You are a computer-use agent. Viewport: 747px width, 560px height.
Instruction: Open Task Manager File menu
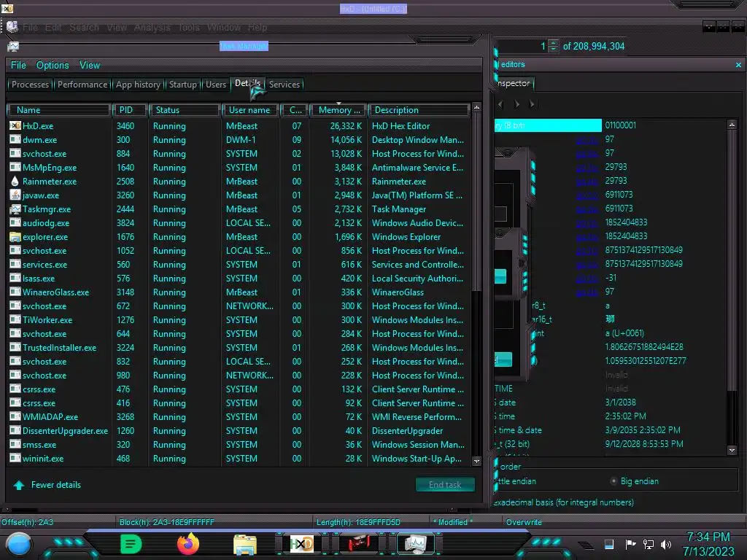[x=18, y=65]
